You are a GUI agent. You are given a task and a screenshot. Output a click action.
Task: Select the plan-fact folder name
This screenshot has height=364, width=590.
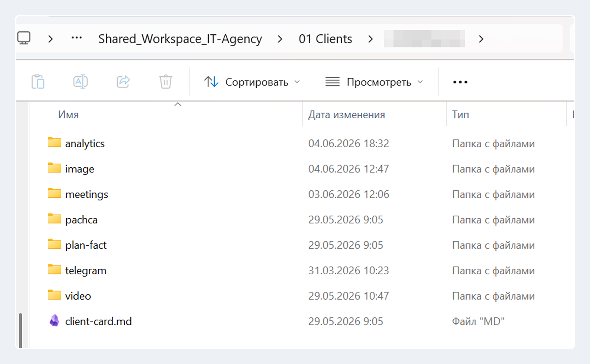pos(86,245)
